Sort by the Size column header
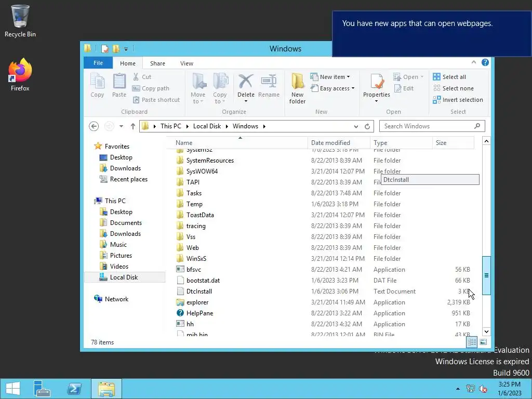 pyautogui.click(x=453, y=143)
